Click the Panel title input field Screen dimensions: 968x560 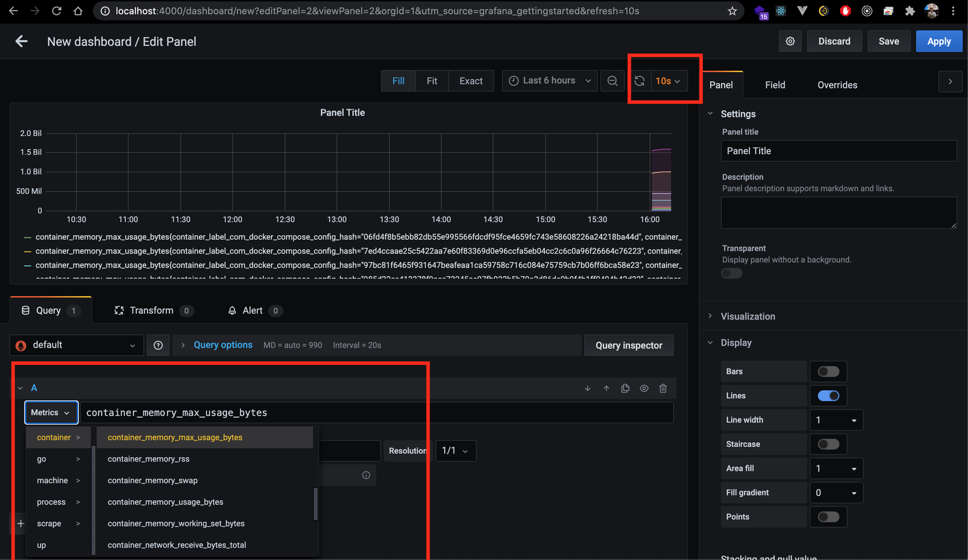[x=838, y=151]
